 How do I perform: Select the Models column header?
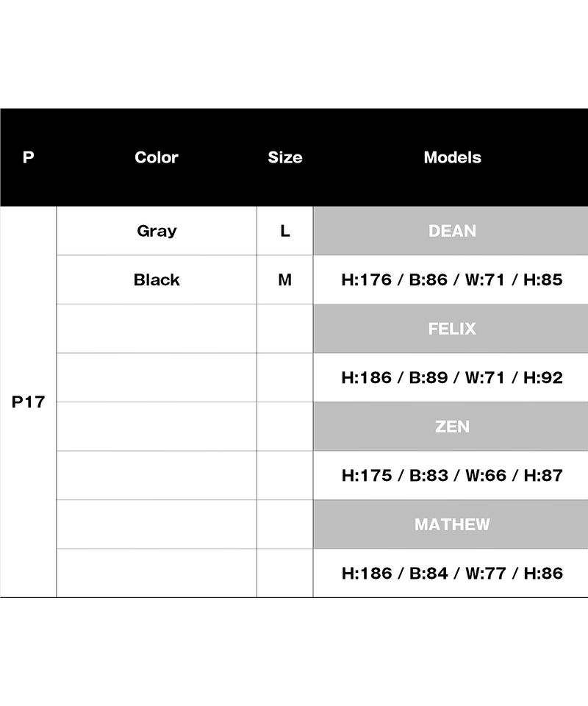coord(452,157)
